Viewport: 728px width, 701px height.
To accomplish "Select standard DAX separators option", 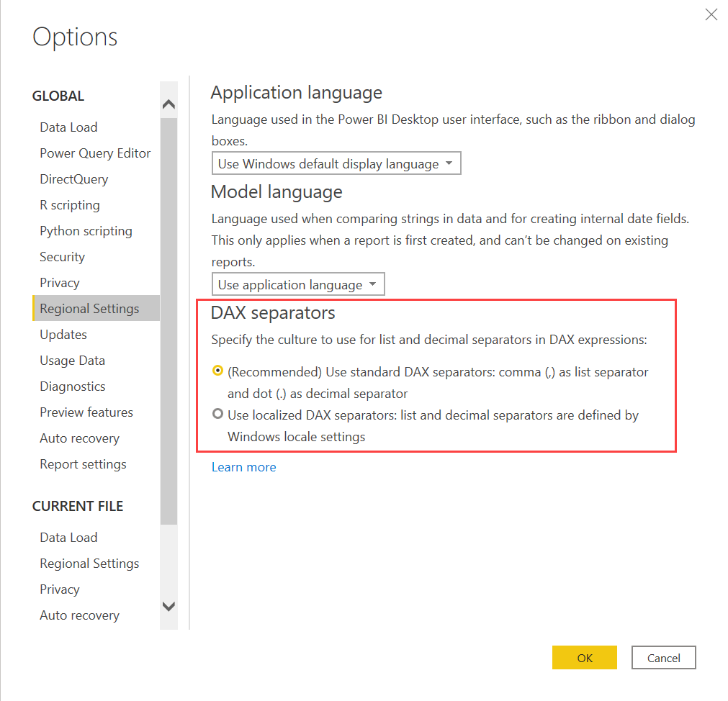I will tap(217, 371).
